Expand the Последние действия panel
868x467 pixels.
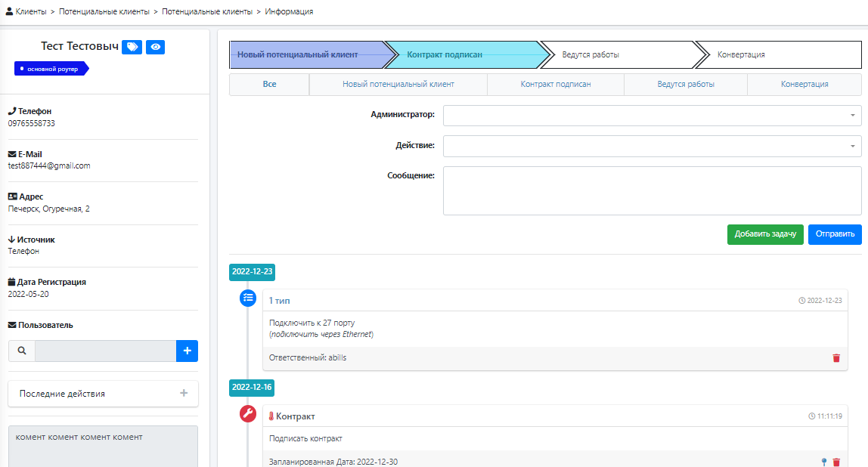point(183,394)
